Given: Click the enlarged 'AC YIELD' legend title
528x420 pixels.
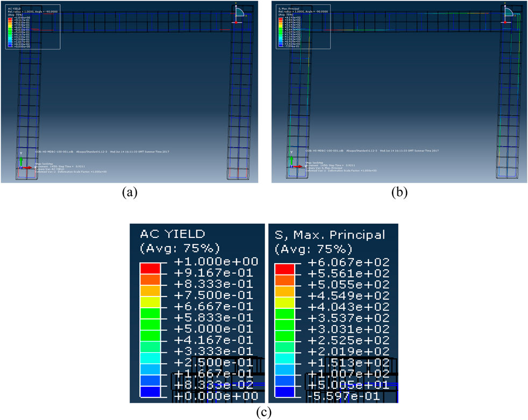Looking at the screenshot, I should coord(173,234).
